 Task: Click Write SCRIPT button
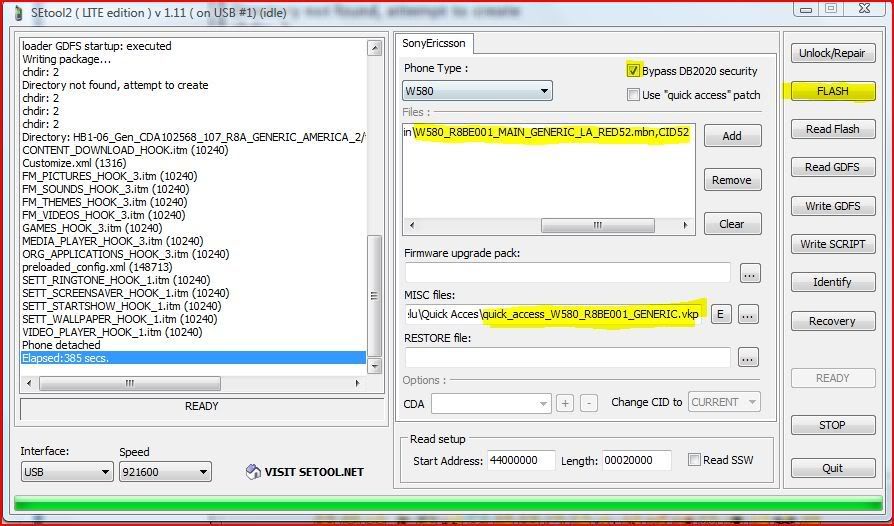(833, 244)
